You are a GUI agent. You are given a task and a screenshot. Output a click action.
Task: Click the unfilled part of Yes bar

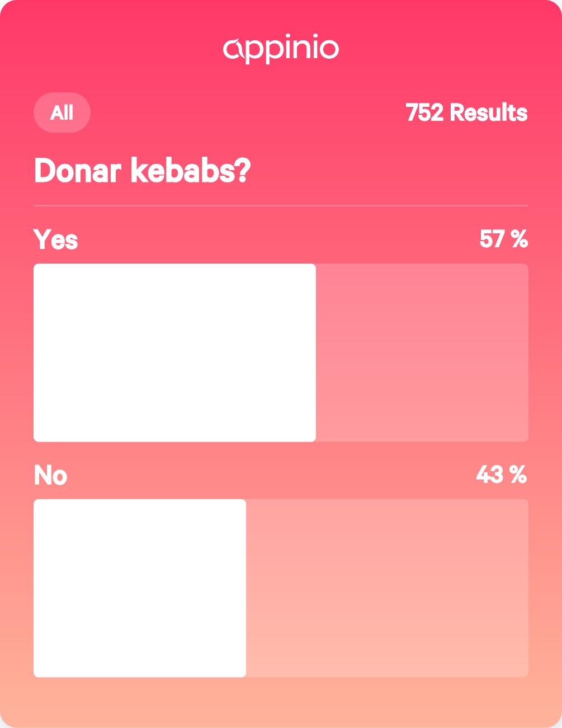[422, 353]
